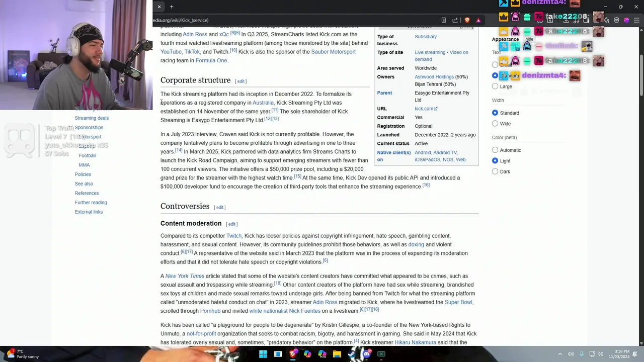Jump to Further reading section
The height and width of the screenshot is (362, 644).
91,202
